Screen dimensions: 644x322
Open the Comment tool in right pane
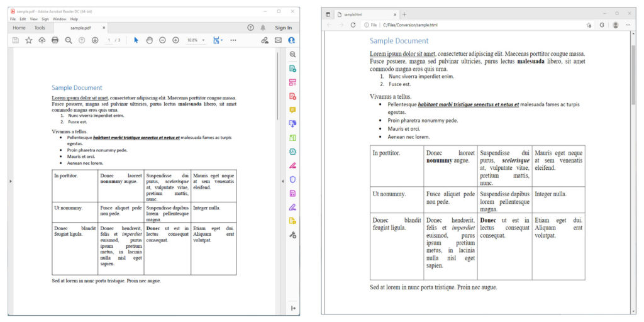coord(292,110)
